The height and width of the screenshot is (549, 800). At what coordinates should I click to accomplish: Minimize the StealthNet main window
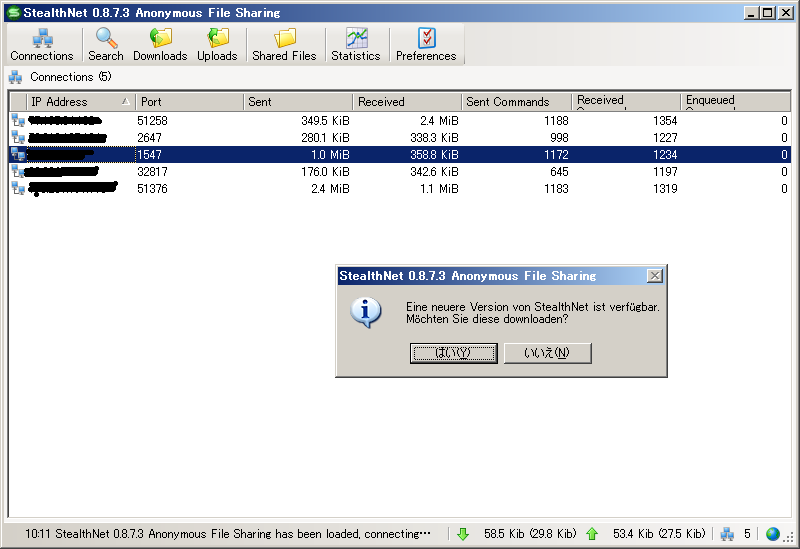(751, 13)
